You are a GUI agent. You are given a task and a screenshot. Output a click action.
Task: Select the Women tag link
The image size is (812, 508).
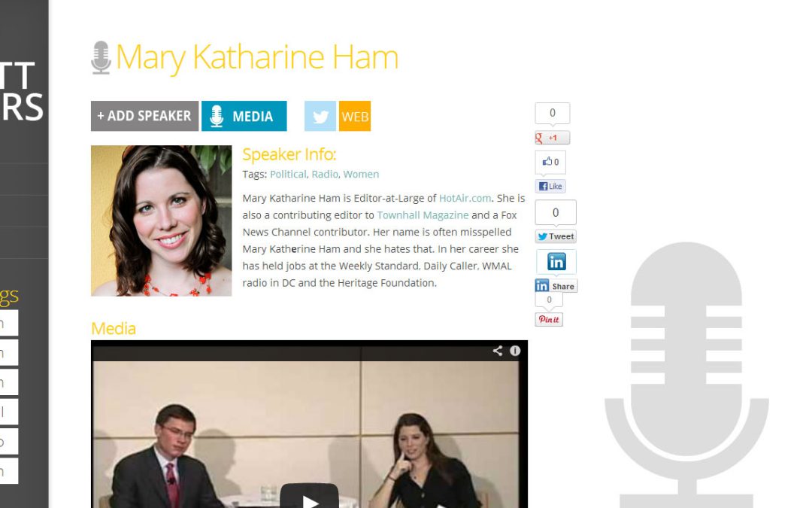coord(361,174)
